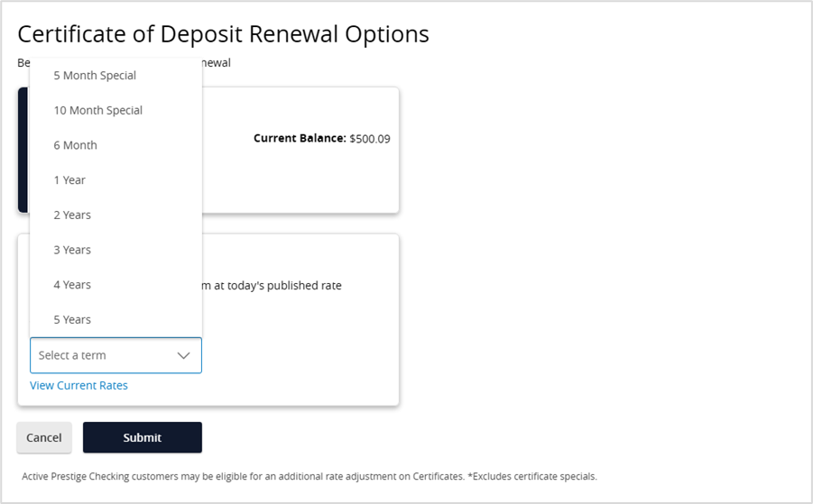This screenshot has height=504, width=813.
Task: Select the 3 Years renewal term
Action: tap(72, 250)
